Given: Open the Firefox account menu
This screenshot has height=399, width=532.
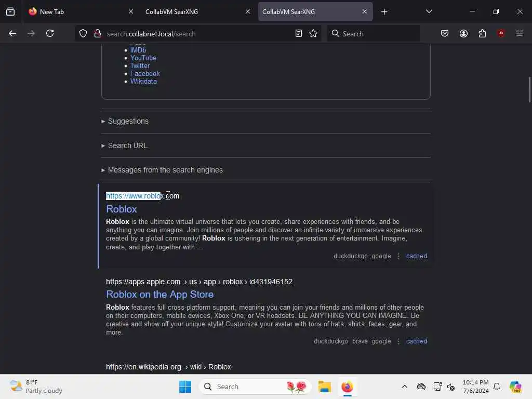Looking at the screenshot, I should tap(463, 34).
